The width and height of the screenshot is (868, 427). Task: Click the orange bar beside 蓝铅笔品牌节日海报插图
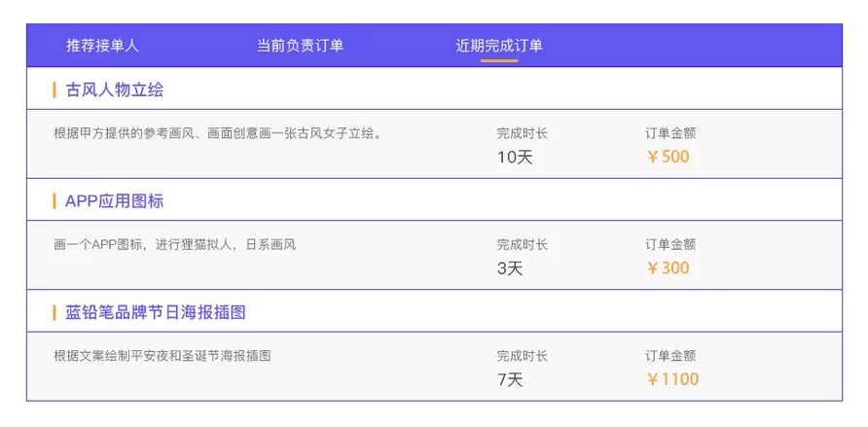pyautogui.click(x=54, y=312)
